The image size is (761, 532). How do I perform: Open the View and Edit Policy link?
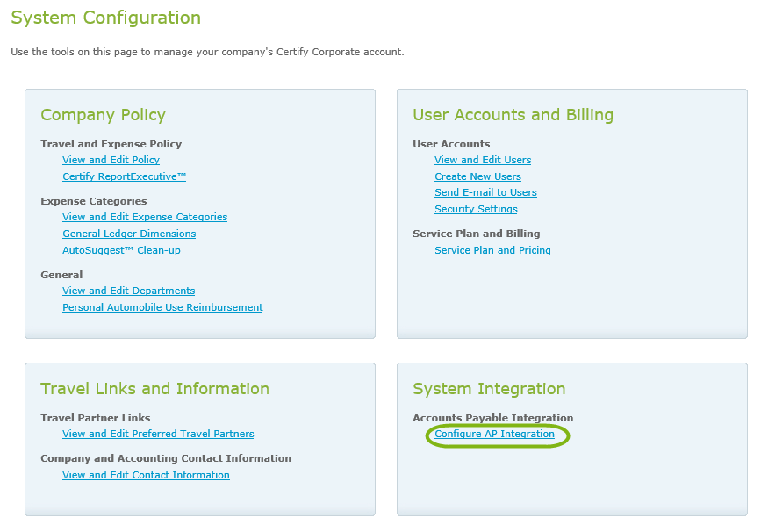(111, 160)
